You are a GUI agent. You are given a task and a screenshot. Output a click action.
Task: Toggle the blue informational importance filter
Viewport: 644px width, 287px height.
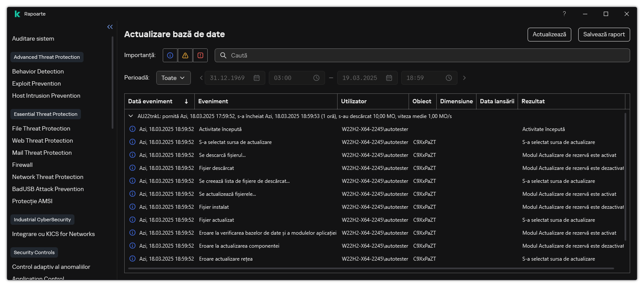click(x=170, y=55)
